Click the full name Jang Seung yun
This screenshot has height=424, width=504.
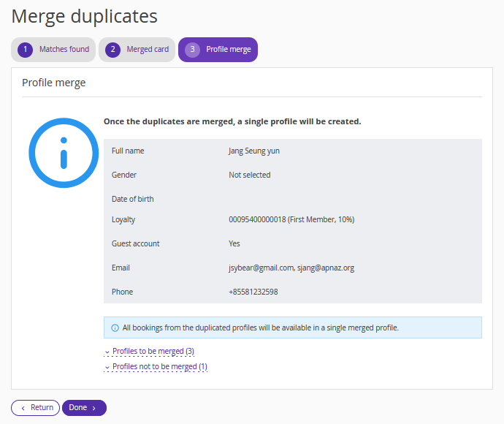point(253,151)
